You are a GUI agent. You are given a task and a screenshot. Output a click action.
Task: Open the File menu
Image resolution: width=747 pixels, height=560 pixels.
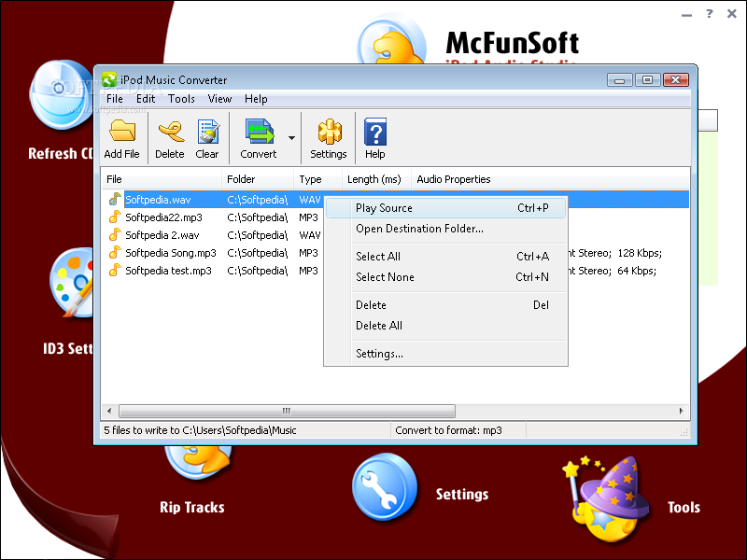(x=114, y=99)
